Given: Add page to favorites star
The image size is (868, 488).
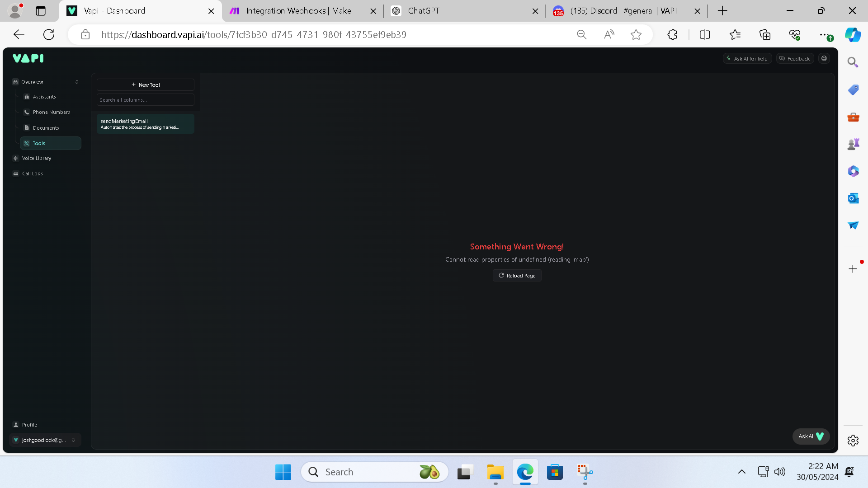Looking at the screenshot, I should tap(636, 34).
